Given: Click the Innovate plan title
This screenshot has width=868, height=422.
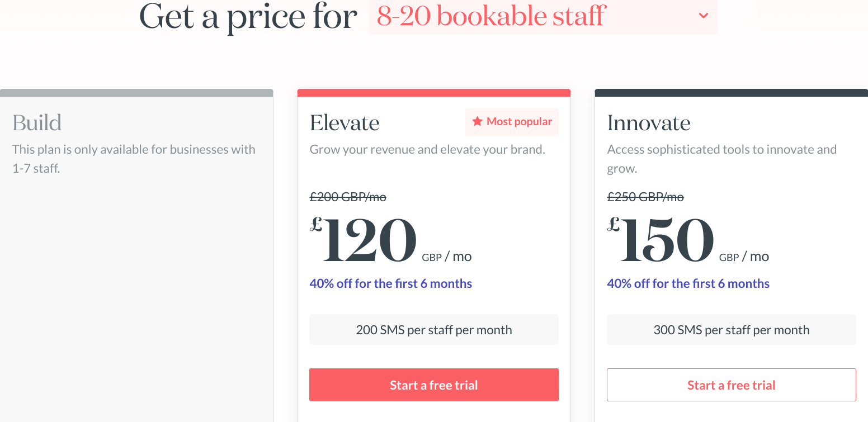Looking at the screenshot, I should 649,123.
